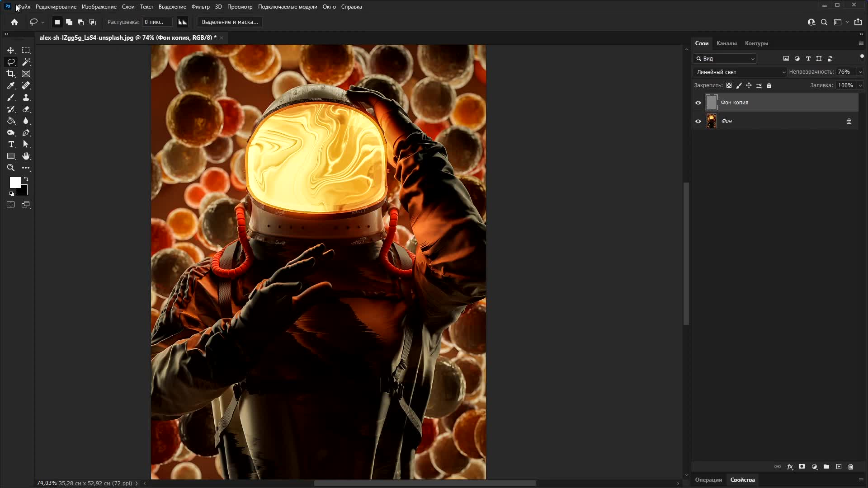Select the Horizontal Type tool

(11, 144)
